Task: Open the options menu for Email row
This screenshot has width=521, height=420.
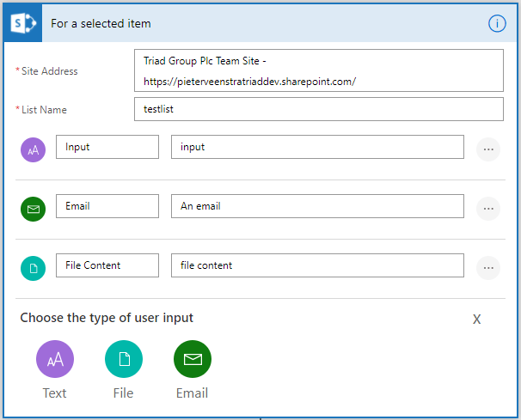Action: pos(488,209)
